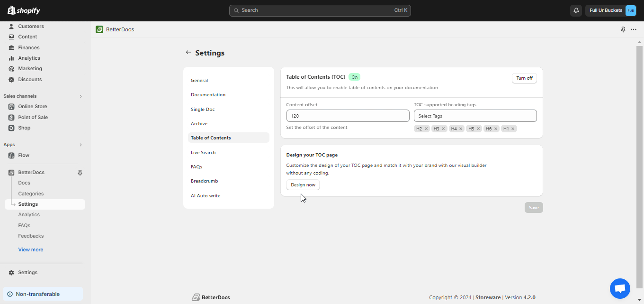Click Design now for the TOC page
The width and height of the screenshot is (644, 304).
tap(303, 184)
